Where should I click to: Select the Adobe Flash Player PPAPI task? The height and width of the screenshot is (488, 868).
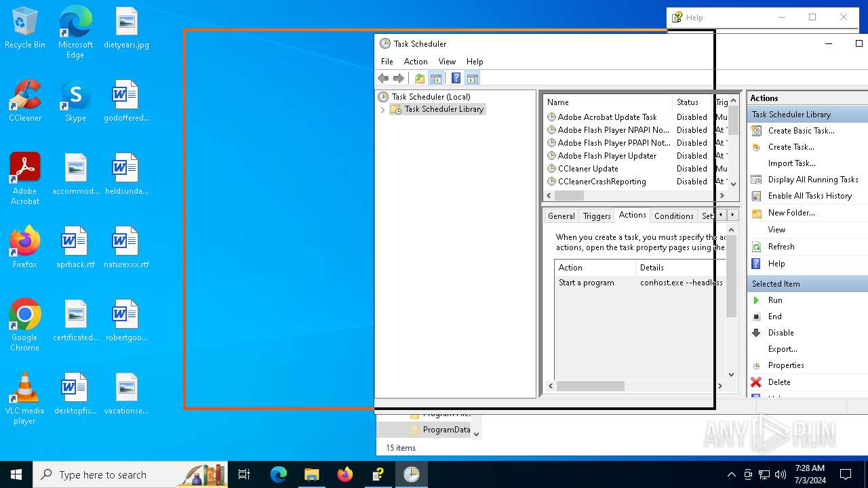coord(613,143)
